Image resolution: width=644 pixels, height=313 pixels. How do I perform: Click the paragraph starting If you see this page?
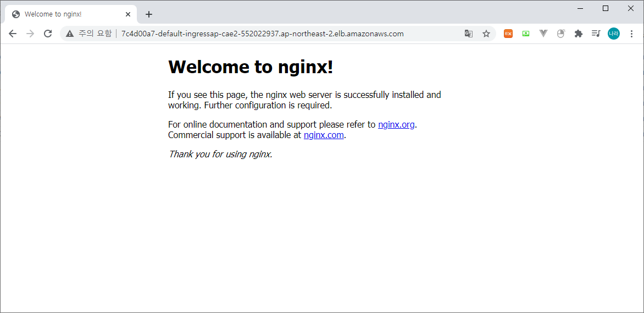(304, 100)
